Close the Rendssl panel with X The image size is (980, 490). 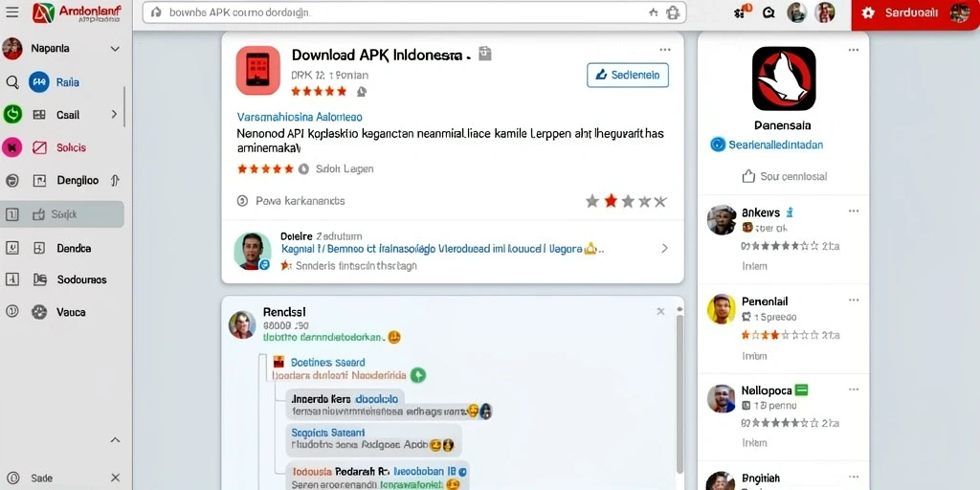point(660,311)
